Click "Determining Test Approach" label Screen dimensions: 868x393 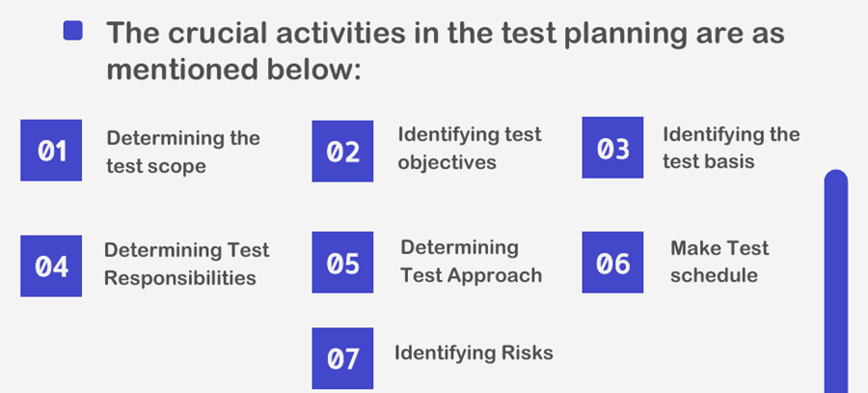coord(471,261)
